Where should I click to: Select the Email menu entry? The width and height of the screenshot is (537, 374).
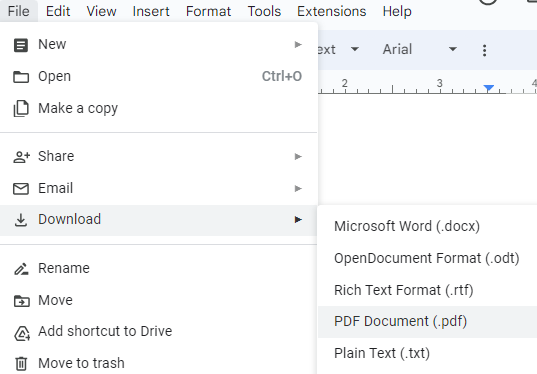point(159,188)
